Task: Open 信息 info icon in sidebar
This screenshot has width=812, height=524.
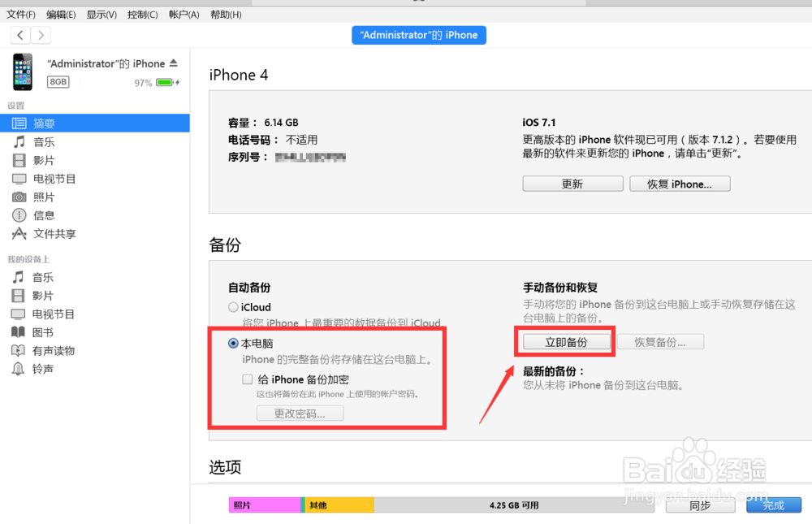Action: [19, 215]
